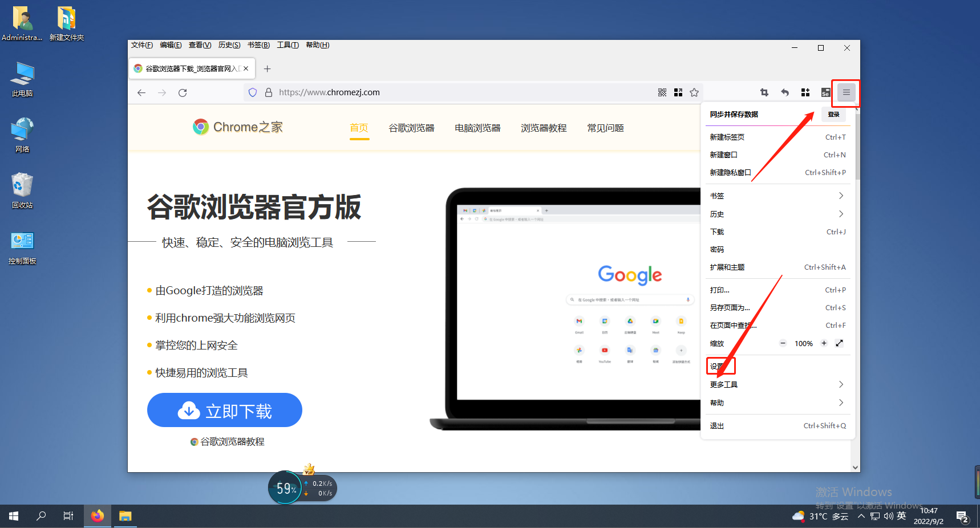Viewport: 980px width, 528px height.
Task: Open a new tab with the plus button
Action: point(267,68)
